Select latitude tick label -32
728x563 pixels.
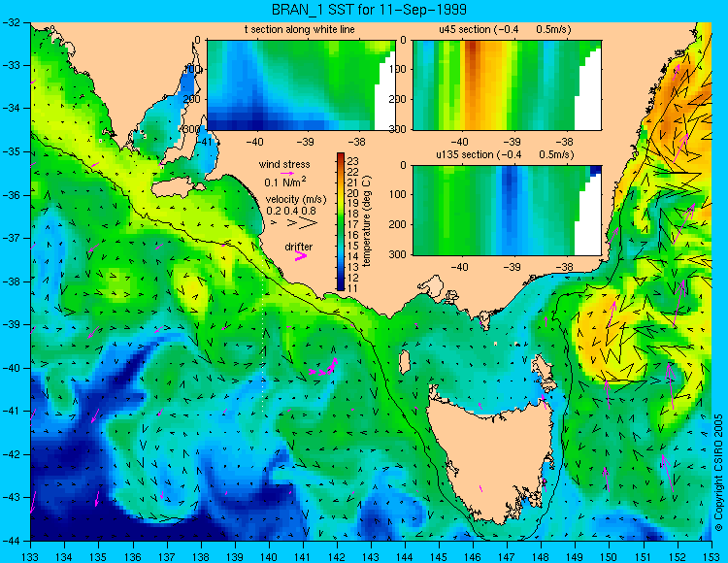(12, 21)
